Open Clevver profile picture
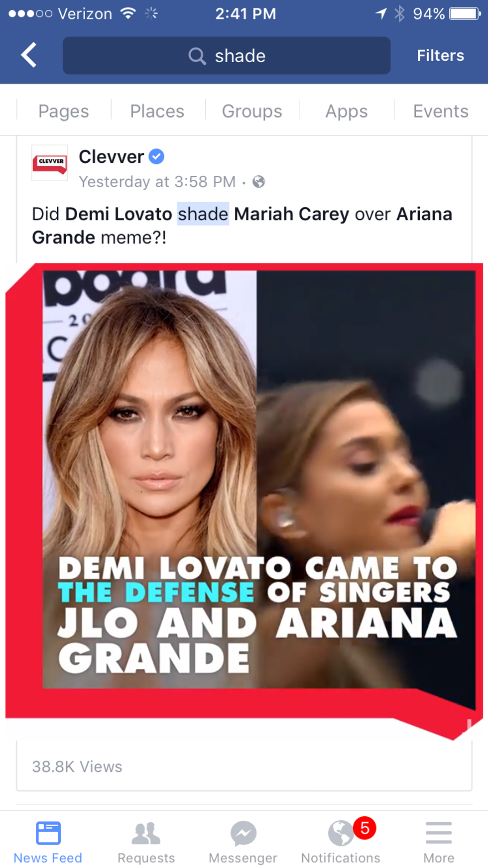The height and width of the screenshot is (868, 488). (x=50, y=163)
